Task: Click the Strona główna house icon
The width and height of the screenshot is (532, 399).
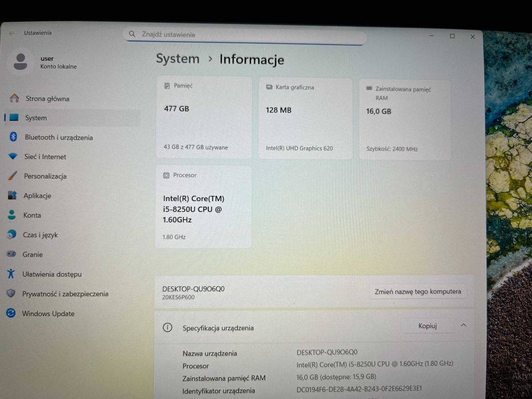Action: click(x=14, y=98)
